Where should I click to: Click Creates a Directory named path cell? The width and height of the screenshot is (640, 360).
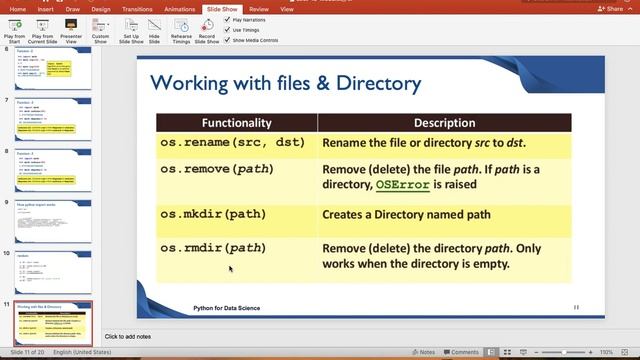tap(444, 221)
